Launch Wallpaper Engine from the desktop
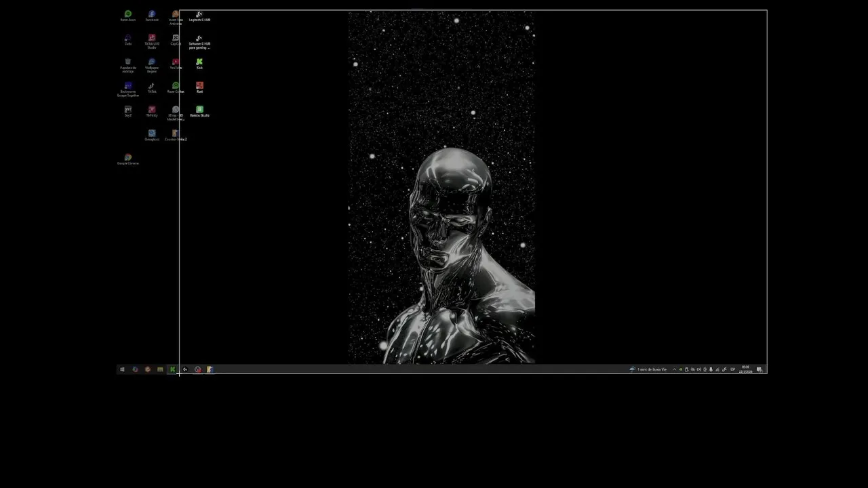This screenshot has width=868, height=488. click(151, 65)
